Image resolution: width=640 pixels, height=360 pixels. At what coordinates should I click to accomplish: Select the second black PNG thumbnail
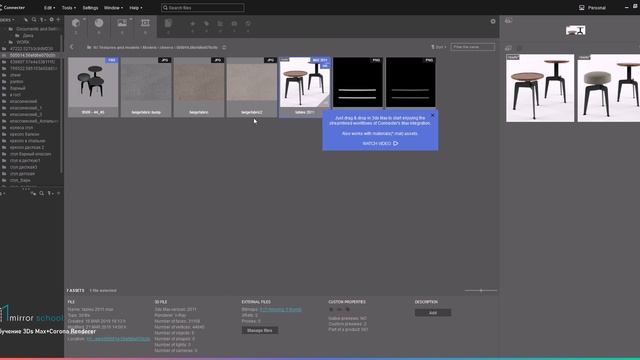click(x=411, y=82)
